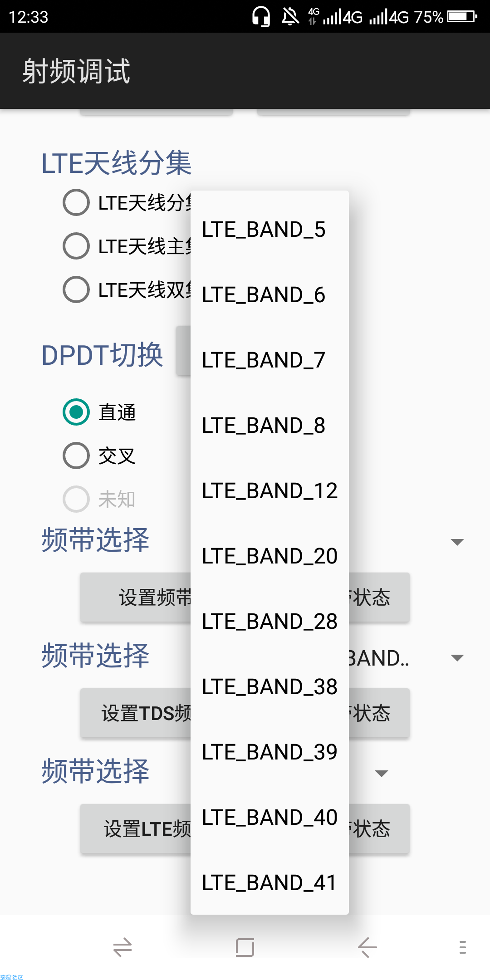490x980 pixels.
Task: Choose LTE_BAND_20 from the list
Action: click(x=269, y=556)
